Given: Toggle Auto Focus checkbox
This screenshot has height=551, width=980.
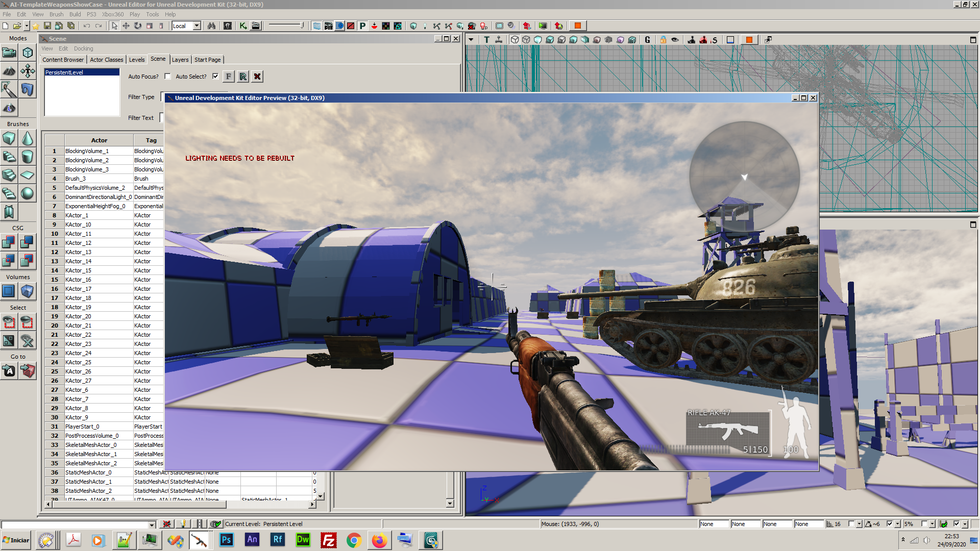Looking at the screenshot, I should pyautogui.click(x=167, y=77).
